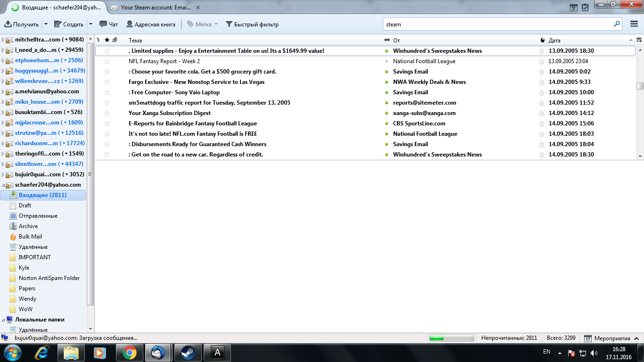Collapse the Локальные папки tree

click(3, 320)
